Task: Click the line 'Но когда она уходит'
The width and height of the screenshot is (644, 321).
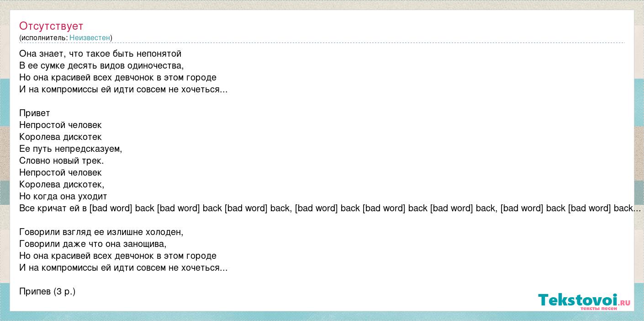Action: pyautogui.click(x=63, y=197)
